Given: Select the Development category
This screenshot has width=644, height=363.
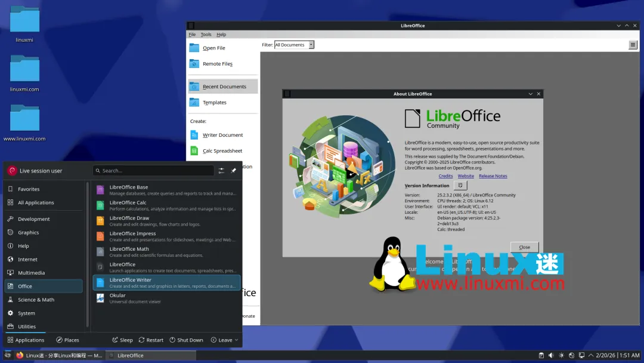Looking at the screenshot, I should (44, 219).
